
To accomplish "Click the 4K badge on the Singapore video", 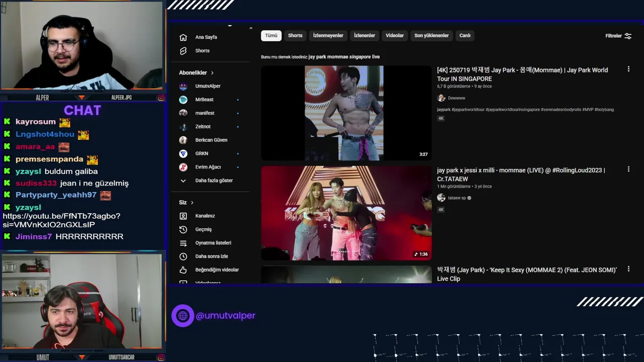I will click(x=441, y=119).
